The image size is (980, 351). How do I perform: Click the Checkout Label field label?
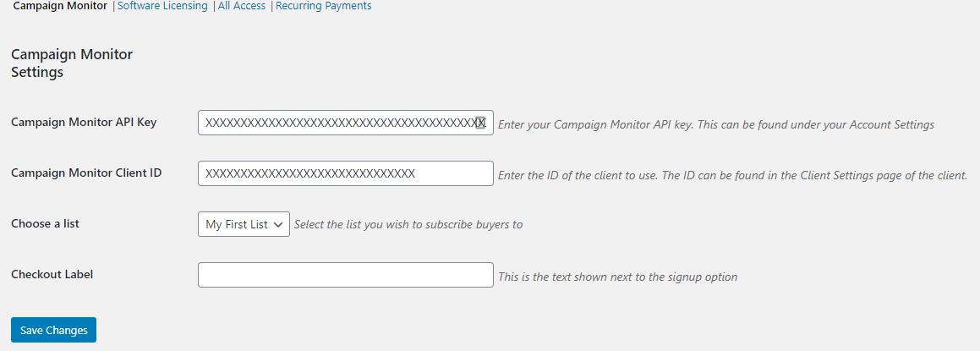[52, 274]
